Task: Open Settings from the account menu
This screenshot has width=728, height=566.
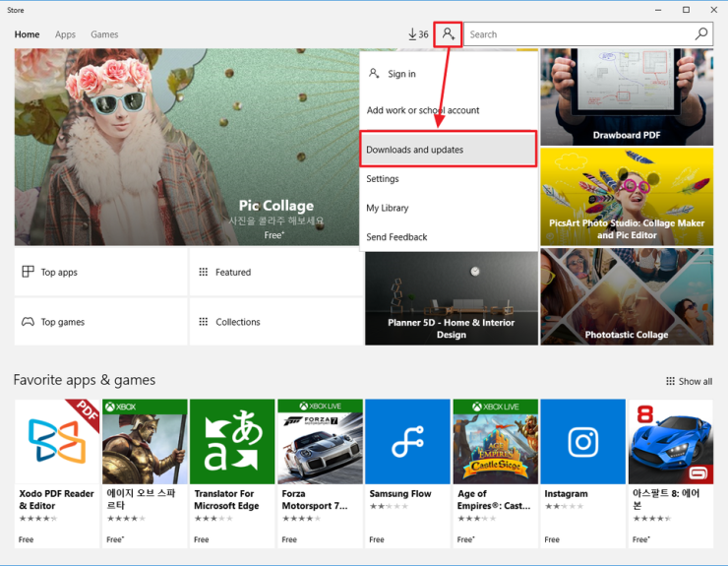Action: (x=449, y=178)
